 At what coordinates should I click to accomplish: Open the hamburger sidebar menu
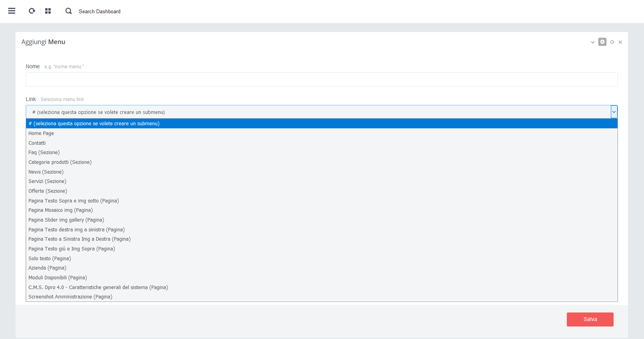point(12,11)
